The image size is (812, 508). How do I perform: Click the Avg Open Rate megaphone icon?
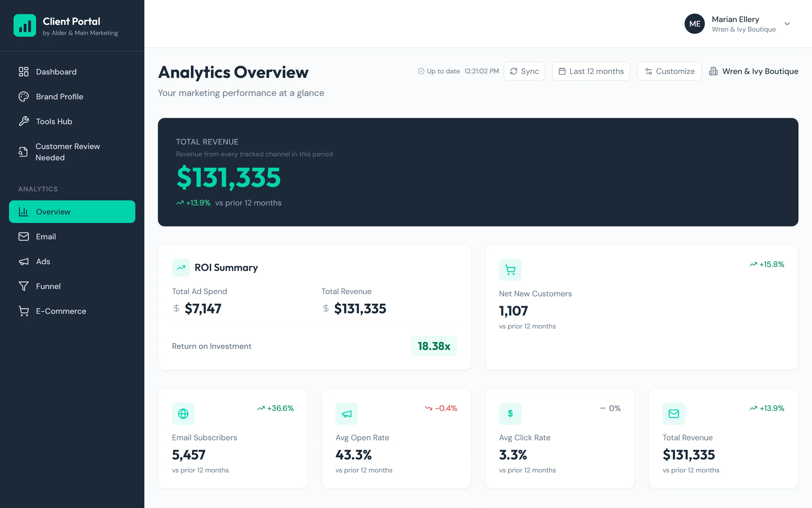coord(347,413)
